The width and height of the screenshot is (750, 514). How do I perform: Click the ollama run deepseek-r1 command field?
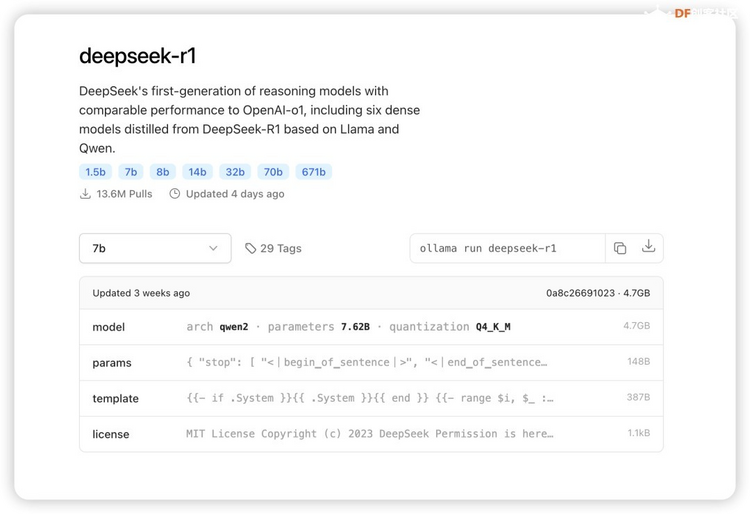coord(507,248)
